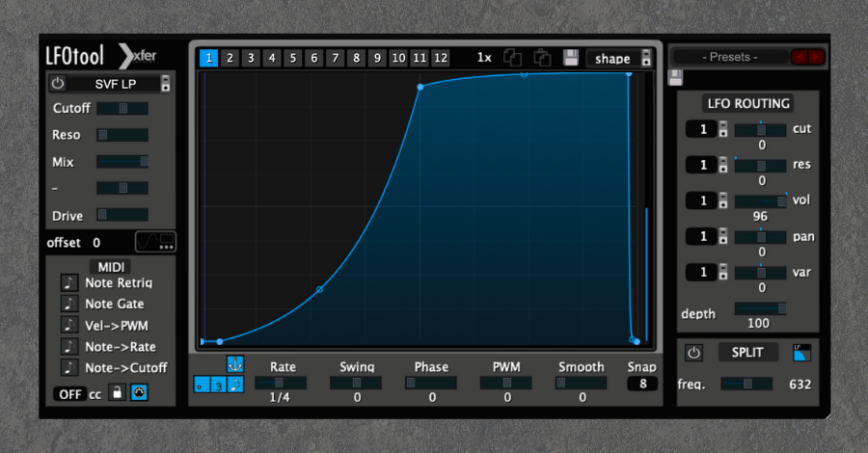Toggle the split band LP icon
The width and height of the screenshot is (868, 453).
(801, 353)
